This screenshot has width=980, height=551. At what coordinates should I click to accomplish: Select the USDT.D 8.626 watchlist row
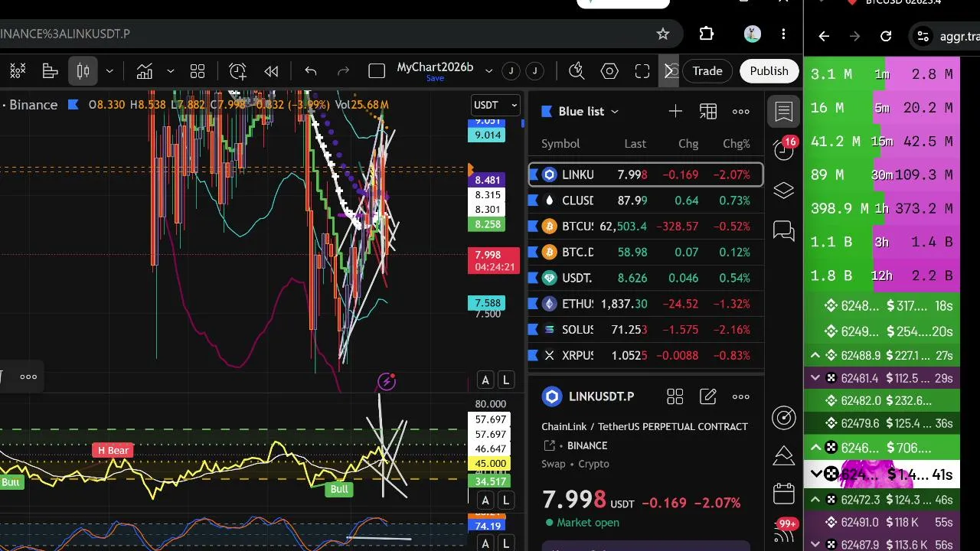click(645, 278)
